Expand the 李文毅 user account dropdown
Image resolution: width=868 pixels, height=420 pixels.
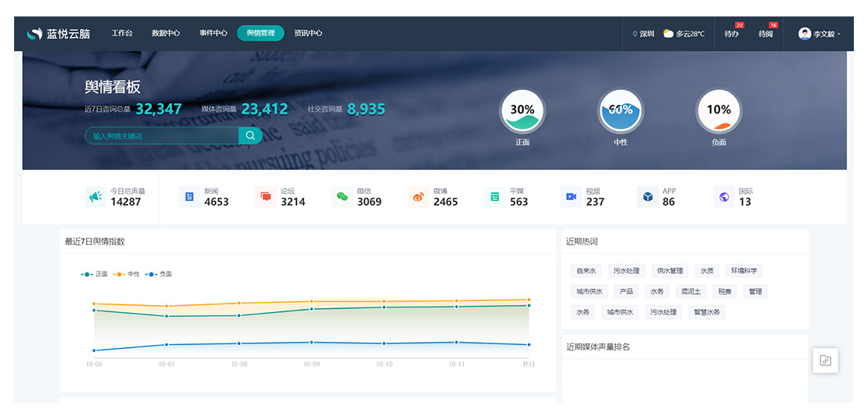pos(820,34)
